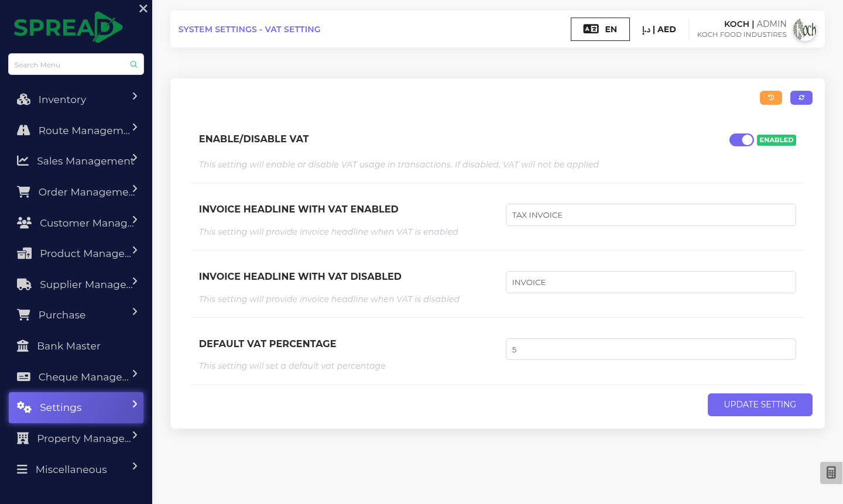
Task: Click the Update Setting button
Action: pos(760,404)
